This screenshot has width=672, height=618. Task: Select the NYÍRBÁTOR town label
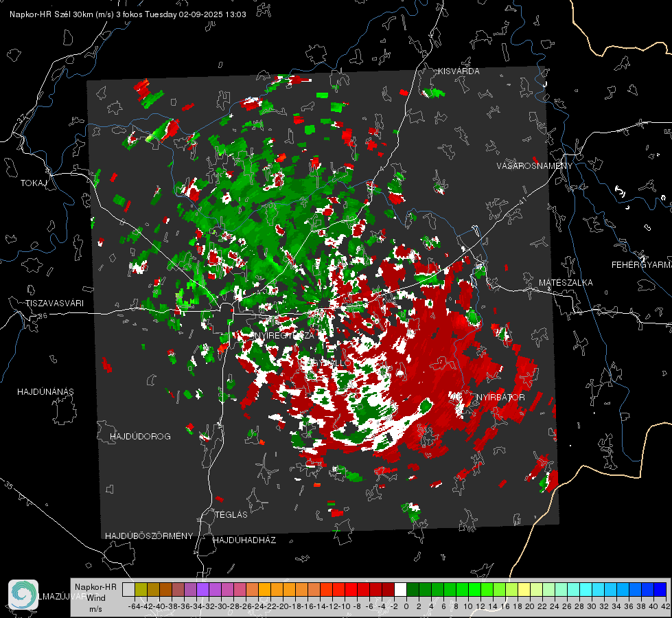click(500, 398)
